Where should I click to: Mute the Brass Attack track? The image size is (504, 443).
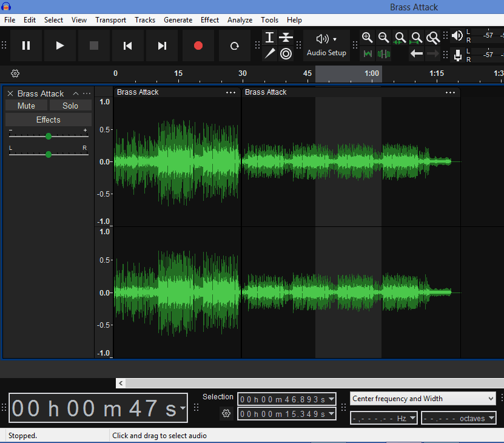pyautogui.click(x=26, y=106)
